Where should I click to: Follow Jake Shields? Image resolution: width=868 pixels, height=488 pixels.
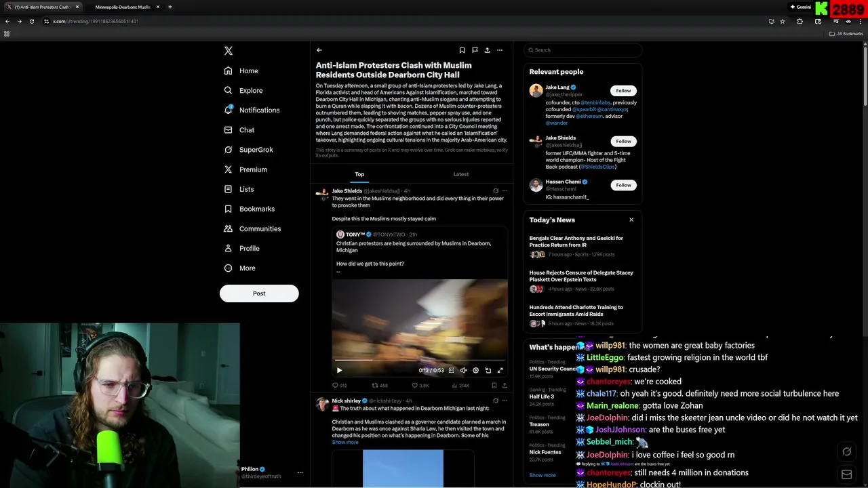click(623, 141)
